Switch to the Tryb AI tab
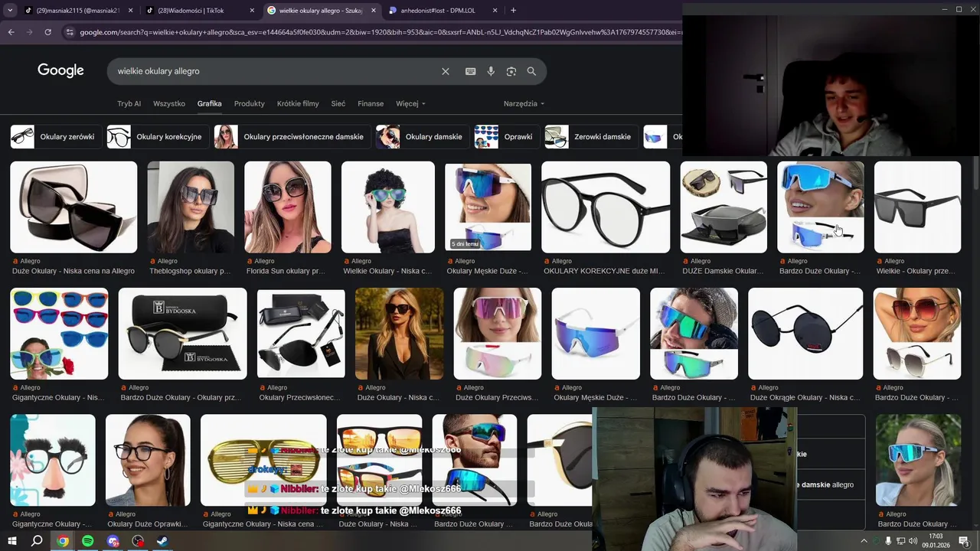 (129, 103)
